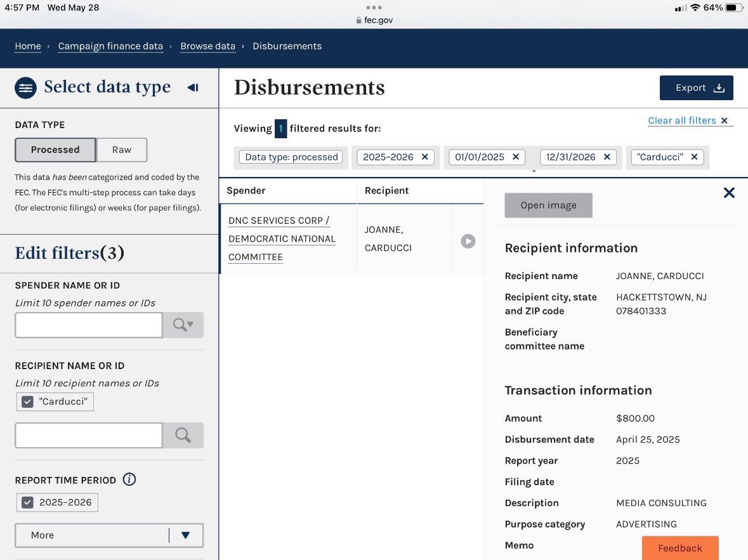Viewport: 748px width, 560px height.
Task: Click the ADVERTISING purpose category value
Action: (646, 524)
